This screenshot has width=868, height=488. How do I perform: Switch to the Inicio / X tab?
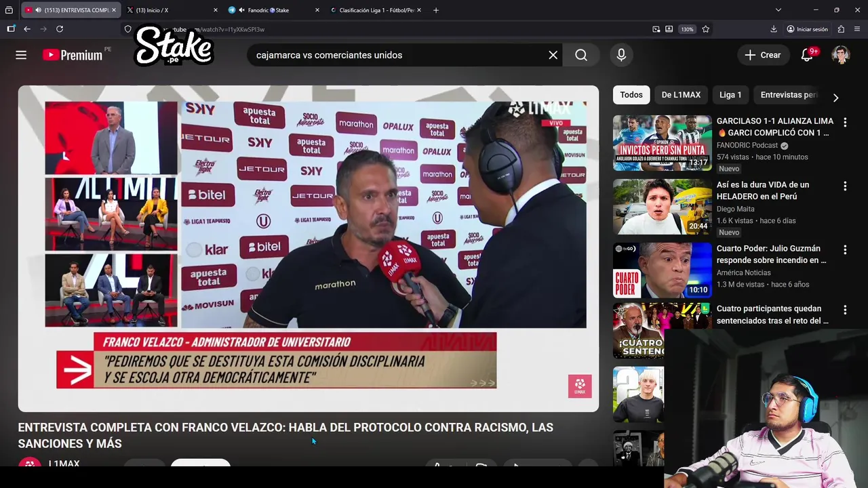[173, 10]
